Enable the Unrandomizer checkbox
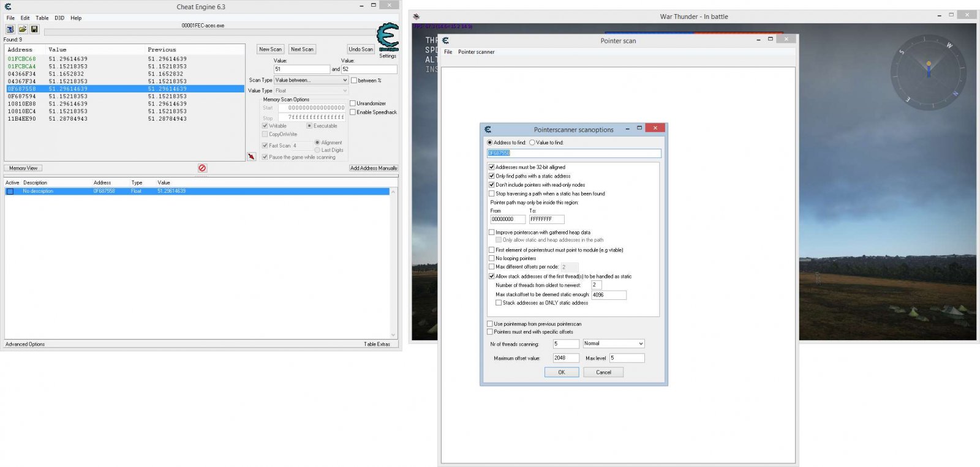The image size is (980, 467). (353, 103)
